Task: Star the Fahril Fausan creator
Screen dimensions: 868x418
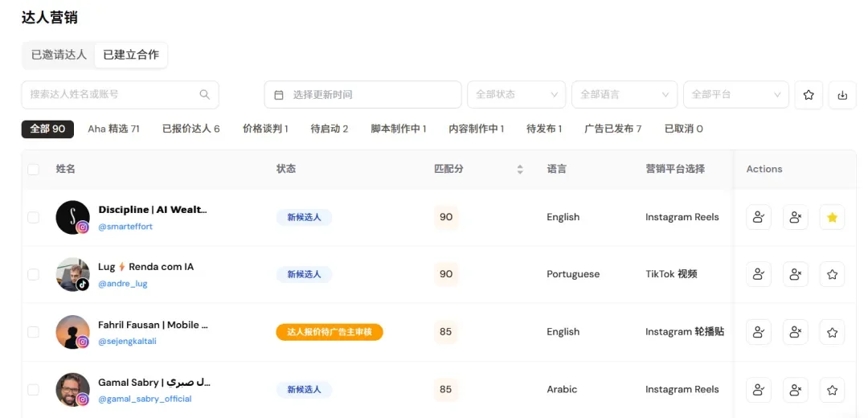Action: (x=832, y=332)
